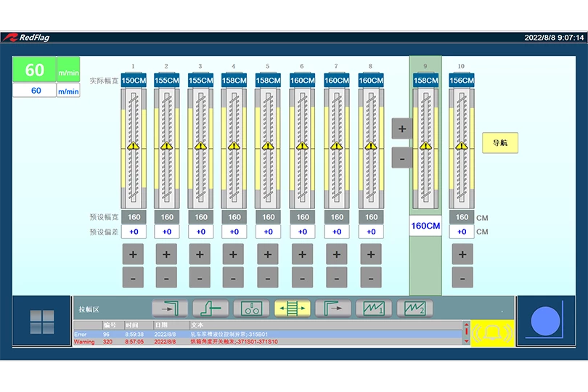Increase width with the plus beside column 9
The image size is (588, 392).
[401, 128]
